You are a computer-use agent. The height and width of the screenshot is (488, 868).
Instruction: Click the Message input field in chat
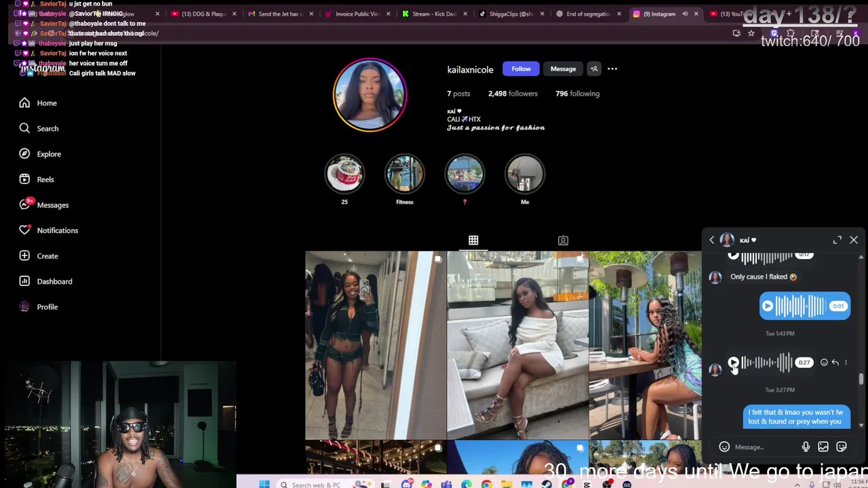coord(765,447)
